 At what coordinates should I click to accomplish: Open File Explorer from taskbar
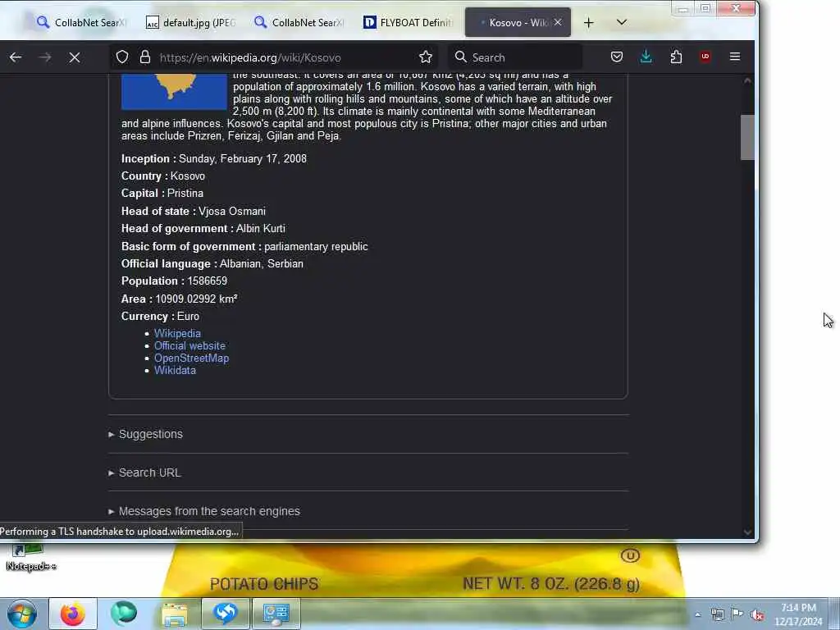click(175, 614)
